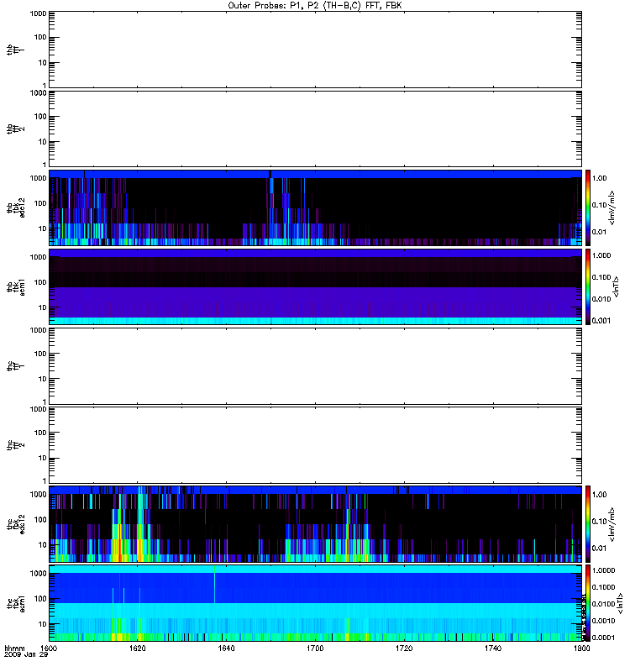Click the 0.0001 tick on thc scm1 colorbar

603,638
